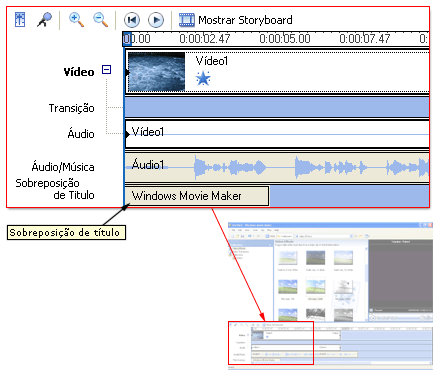
Task: Click the Vídeo track label
Action: [x=79, y=72]
